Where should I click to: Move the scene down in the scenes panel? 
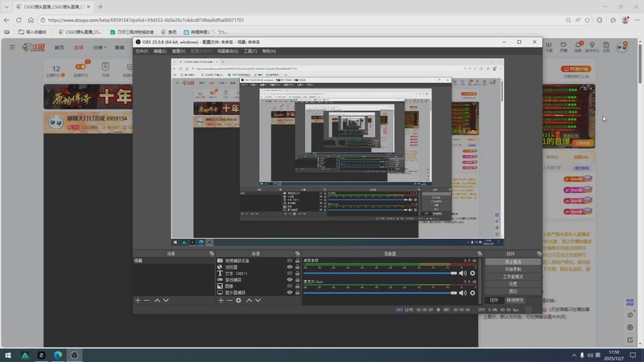coord(166,300)
